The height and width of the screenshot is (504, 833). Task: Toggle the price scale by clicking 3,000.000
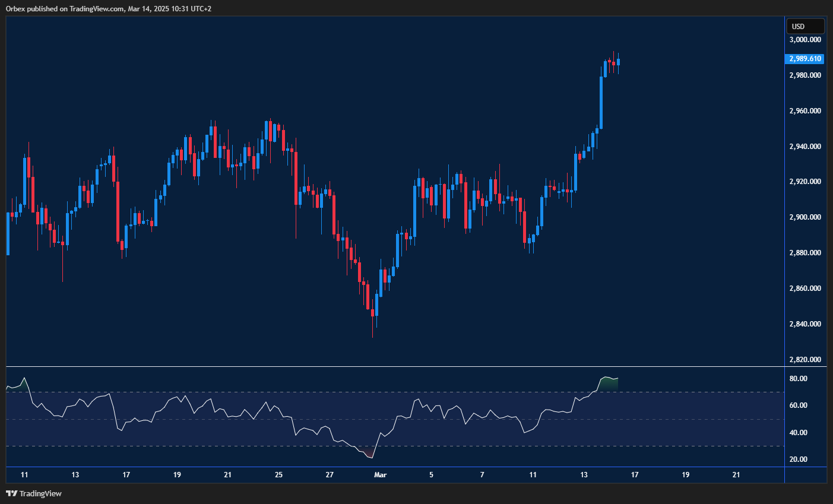coord(806,40)
